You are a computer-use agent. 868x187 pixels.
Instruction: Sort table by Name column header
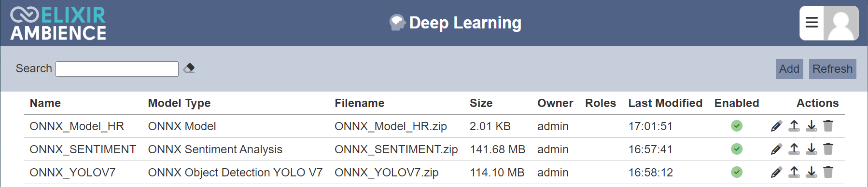point(45,103)
